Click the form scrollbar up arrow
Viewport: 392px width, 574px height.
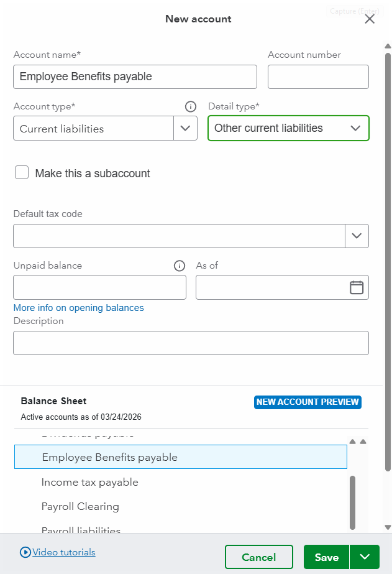pos(388,46)
